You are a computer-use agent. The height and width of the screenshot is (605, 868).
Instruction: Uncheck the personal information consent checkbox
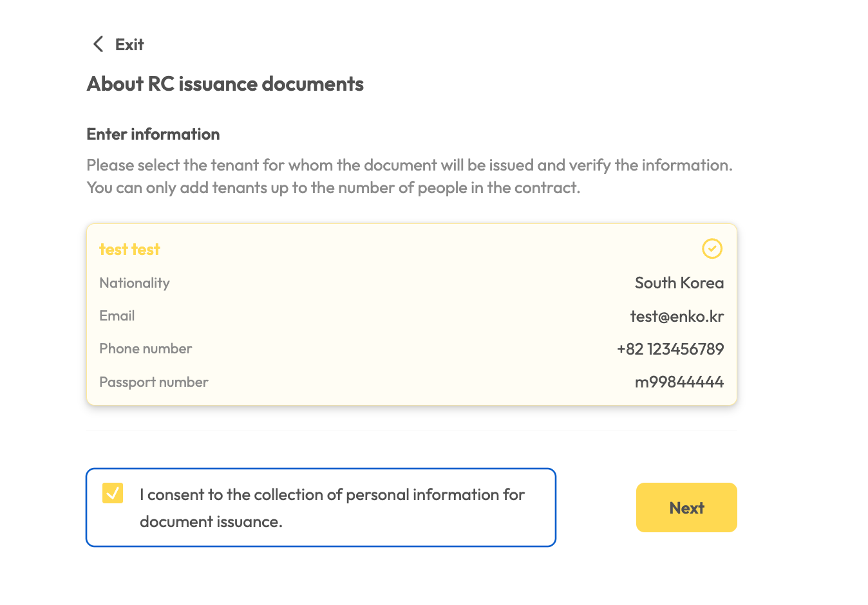click(113, 494)
